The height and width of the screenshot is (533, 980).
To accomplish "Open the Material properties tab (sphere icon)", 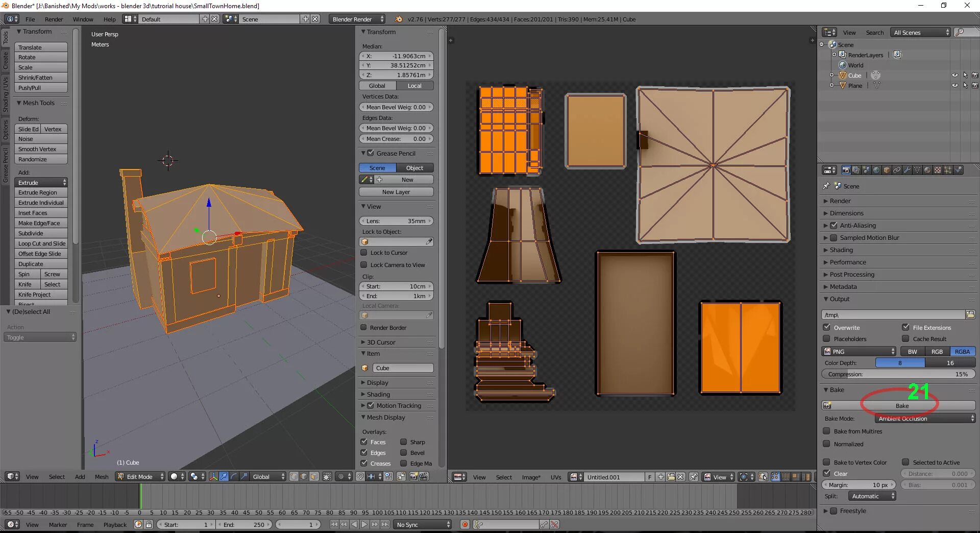I will [927, 170].
